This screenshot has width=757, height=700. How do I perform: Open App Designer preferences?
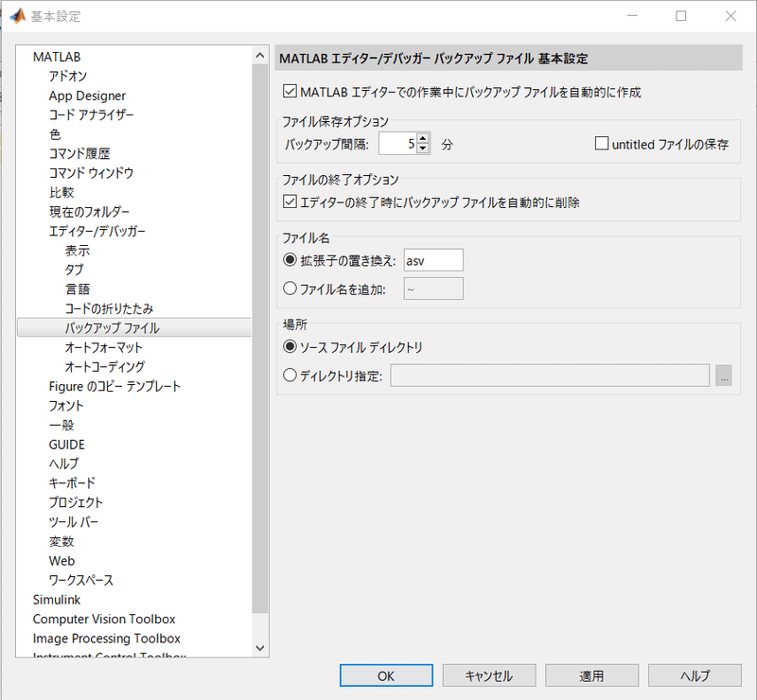pyautogui.click(x=87, y=96)
